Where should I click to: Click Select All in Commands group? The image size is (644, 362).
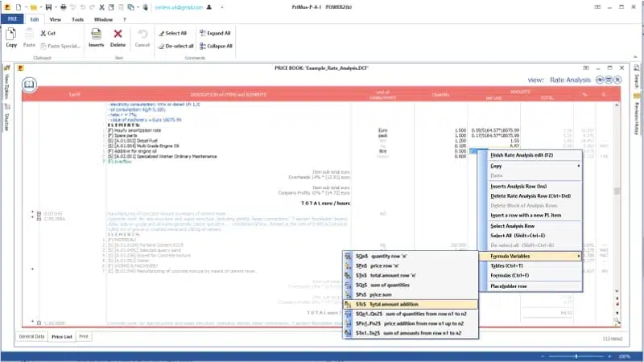coord(173,33)
